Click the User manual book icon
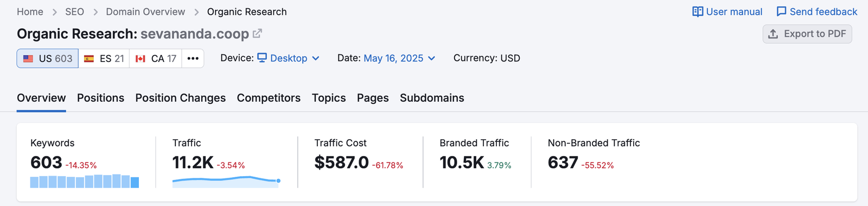The image size is (868, 206). (698, 12)
